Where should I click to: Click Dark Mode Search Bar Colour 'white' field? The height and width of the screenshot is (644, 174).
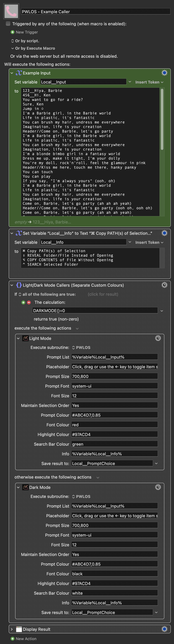(114, 593)
